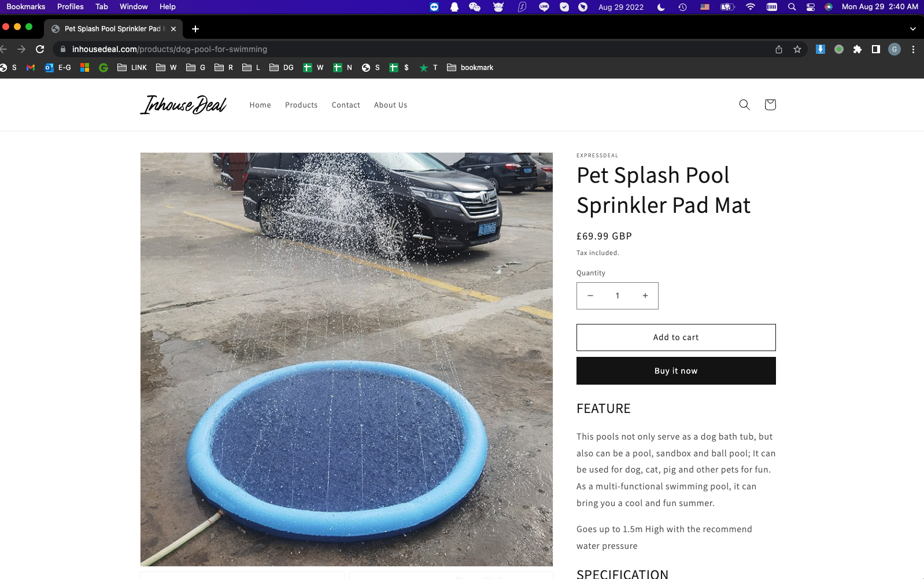Open the LINK bookmarks folder

click(x=132, y=68)
